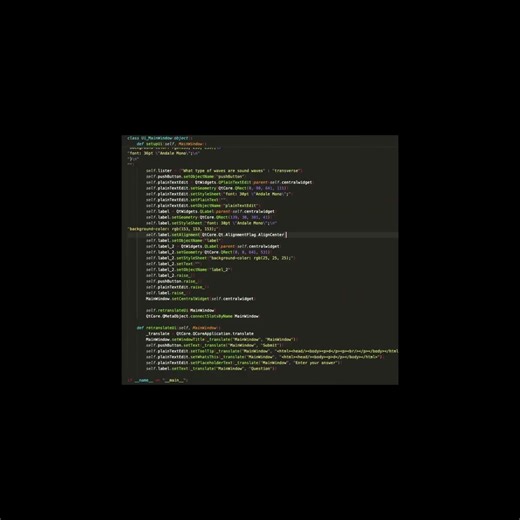Click the plainTextEdit.setStyleSheet line
The image size is (520, 520).
coord(219,194)
